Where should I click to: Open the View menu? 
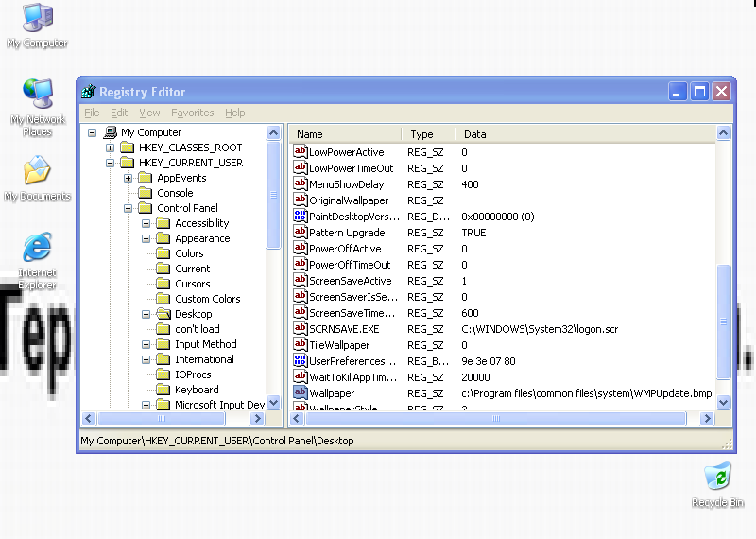pyautogui.click(x=149, y=113)
